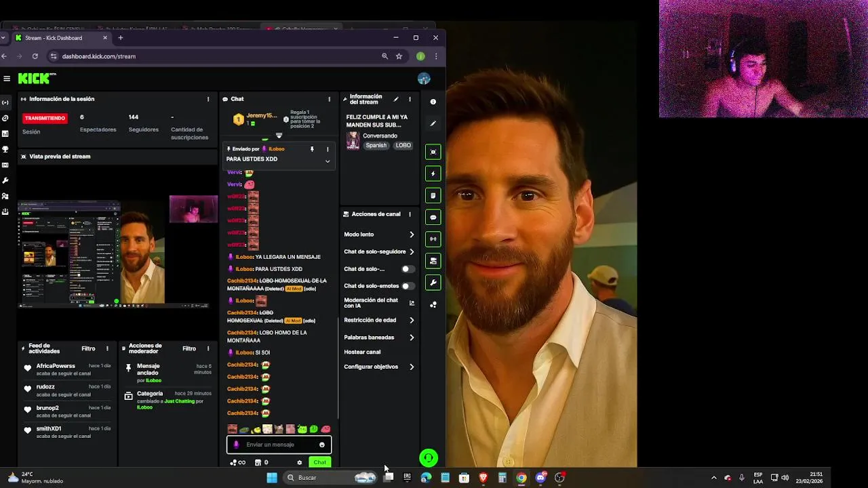Click the info icon in right widget rail
The image size is (868, 488).
(433, 102)
